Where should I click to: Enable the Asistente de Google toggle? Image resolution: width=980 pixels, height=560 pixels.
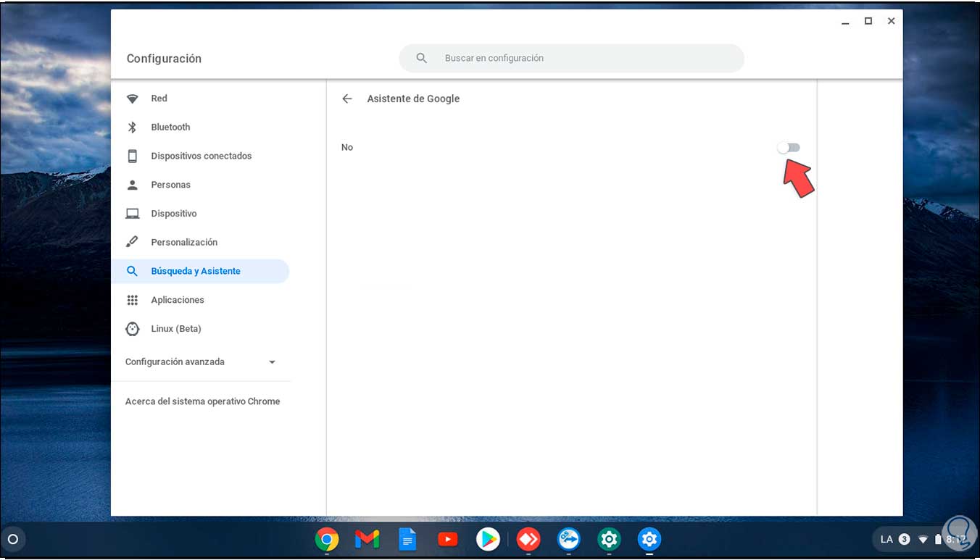tap(789, 148)
